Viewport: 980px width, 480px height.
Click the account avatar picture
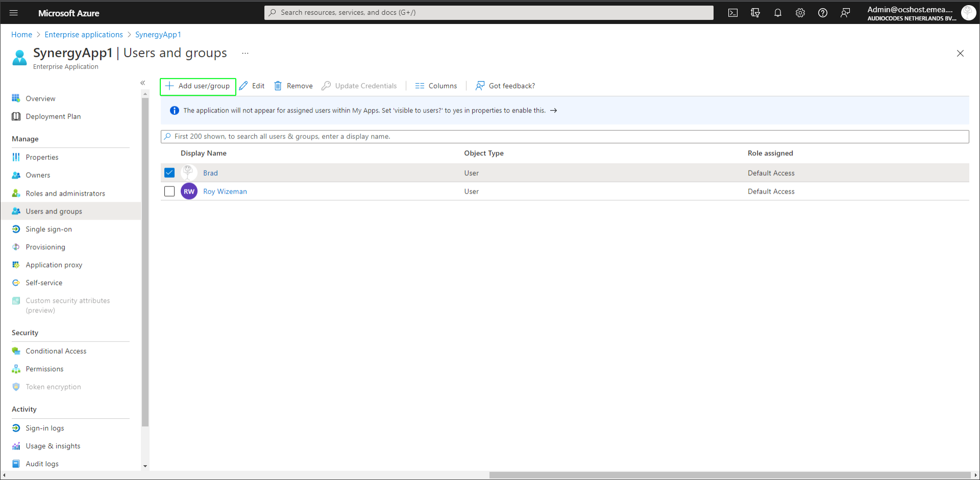[x=968, y=13]
